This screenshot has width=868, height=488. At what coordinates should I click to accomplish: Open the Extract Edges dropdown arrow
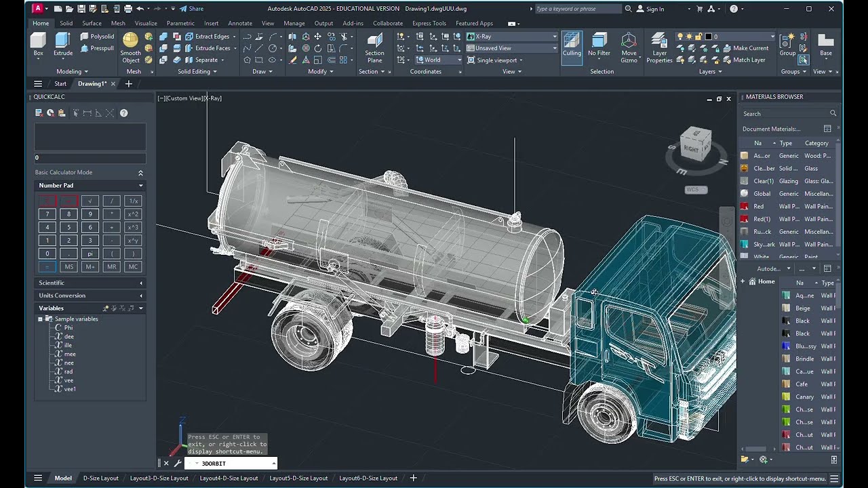(234, 37)
